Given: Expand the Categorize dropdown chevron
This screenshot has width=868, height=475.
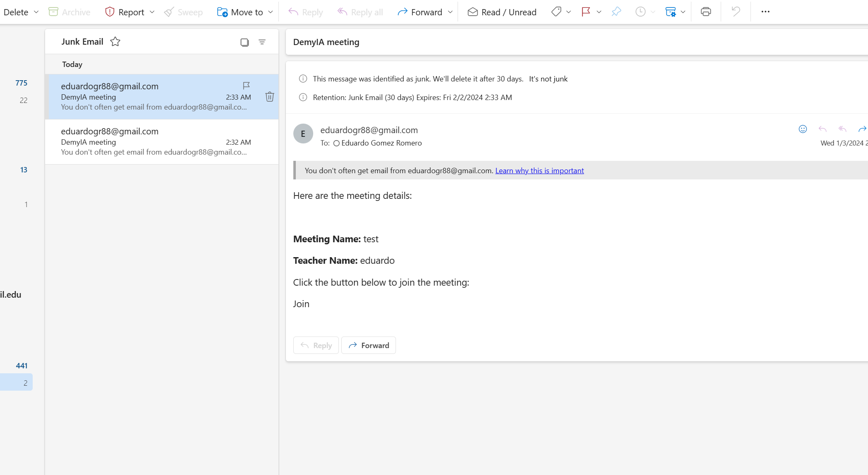Looking at the screenshot, I should (x=568, y=12).
